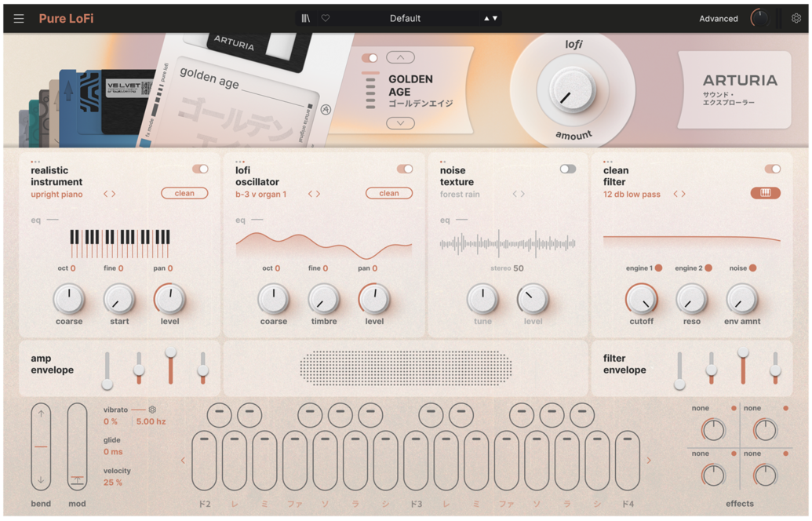Viewport: 812px width, 521px height.
Task: Adjust the master volume knob in header
Action: coord(759,19)
